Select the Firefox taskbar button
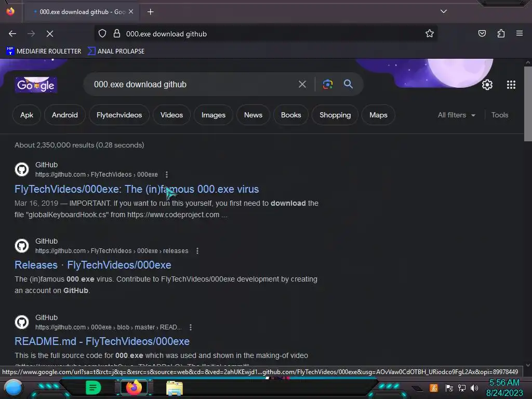The width and height of the screenshot is (532, 399). pos(134,388)
